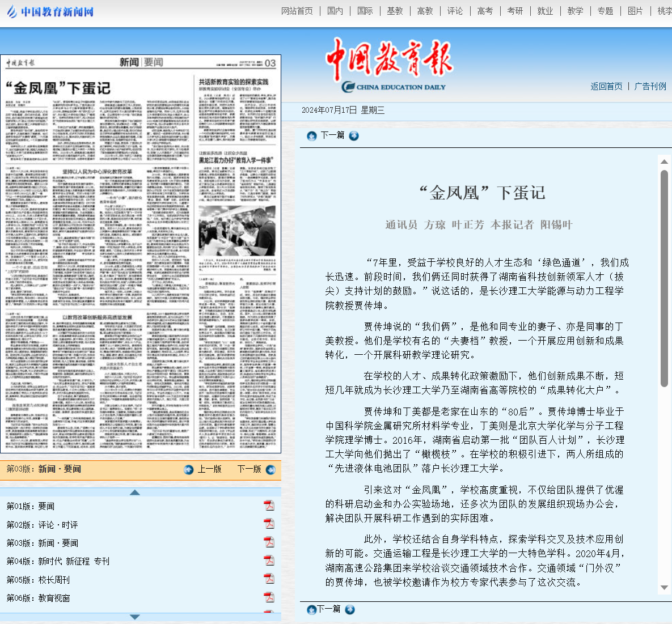Click the arrow icon beside 上一版
This screenshot has height=624, width=672.
pyautogui.click(x=189, y=470)
